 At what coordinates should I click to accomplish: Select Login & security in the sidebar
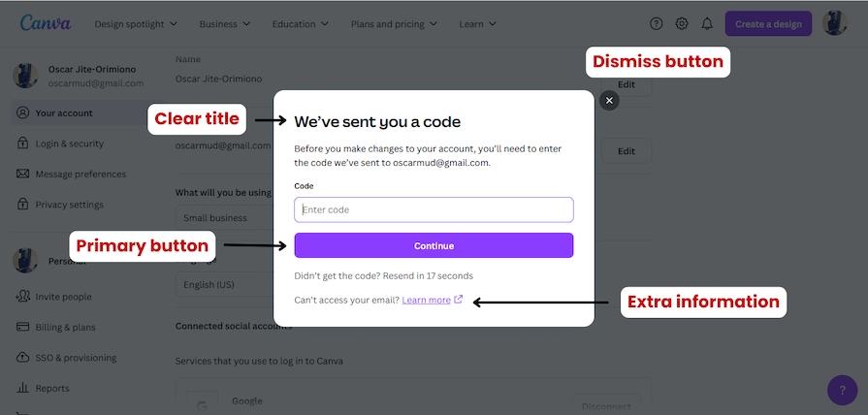[69, 144]
